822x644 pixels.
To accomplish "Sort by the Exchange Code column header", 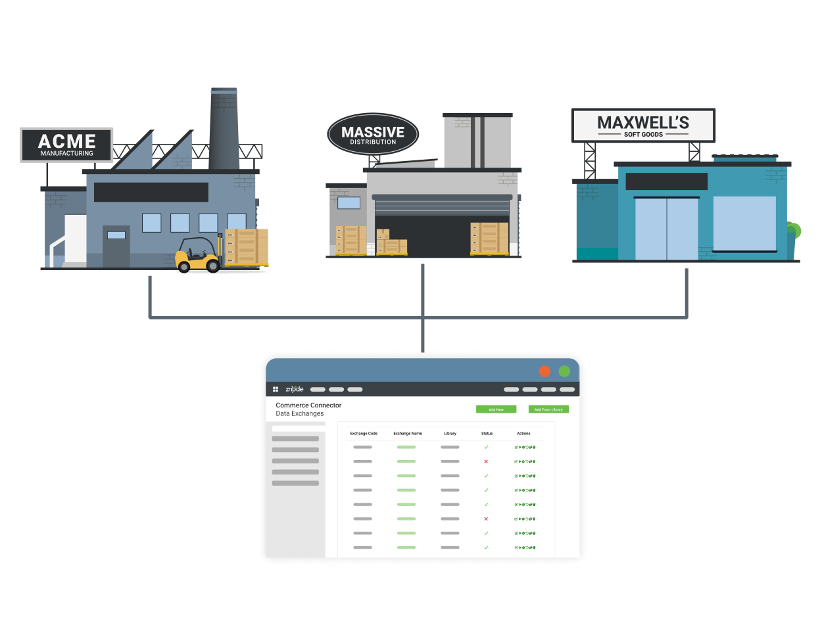I will coord(364,434).
